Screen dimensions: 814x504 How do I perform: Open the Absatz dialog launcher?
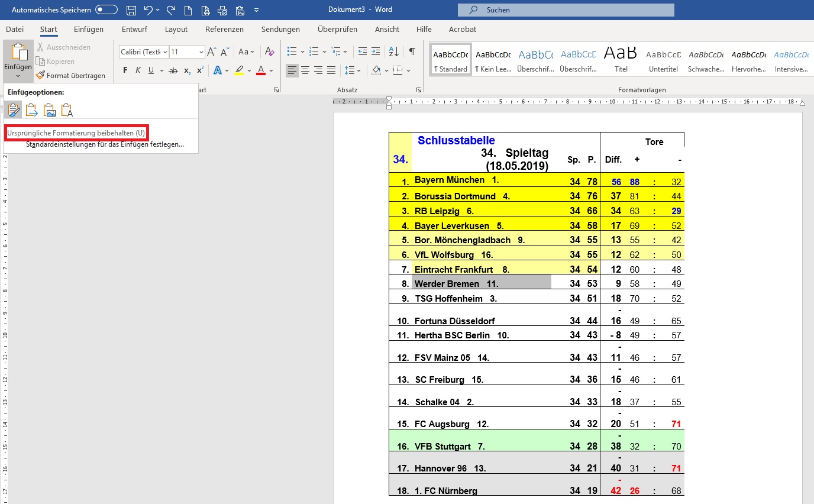point(419,90)
